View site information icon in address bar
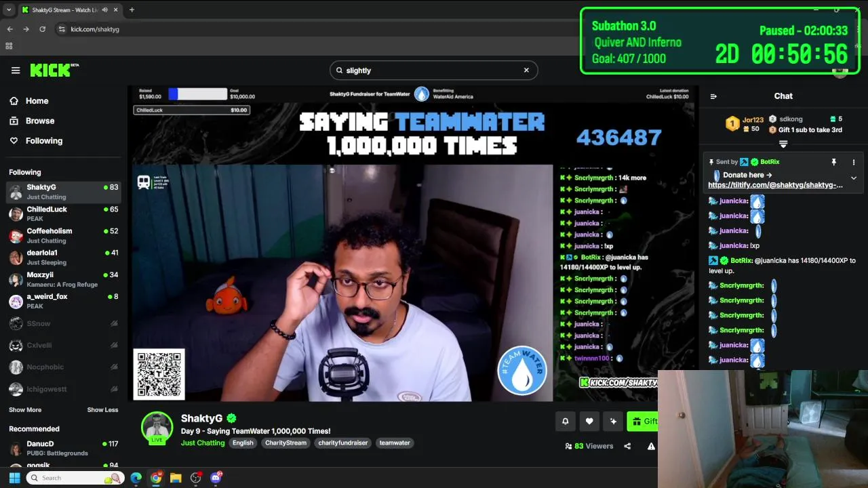This screenshot has width=868, height=488. tap(62, 29)
